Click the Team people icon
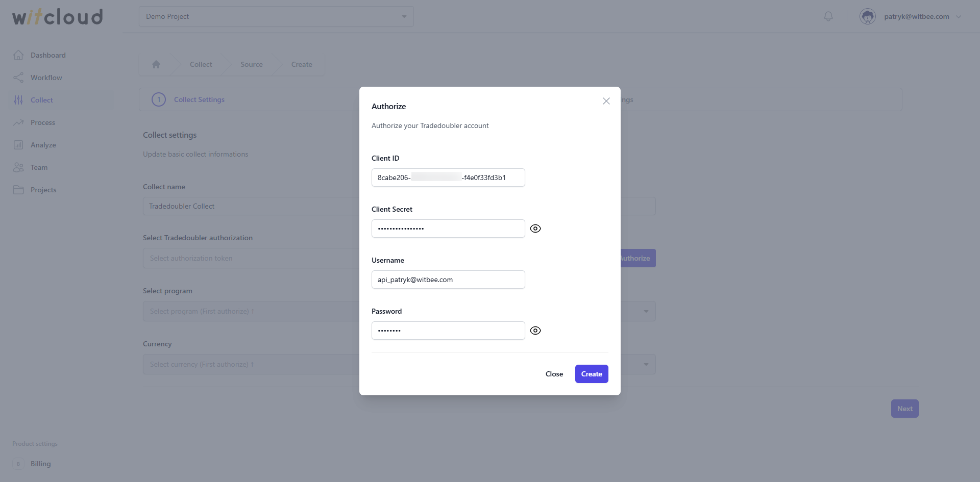Viewport: 980px width, 482px height. pos(18,167)
